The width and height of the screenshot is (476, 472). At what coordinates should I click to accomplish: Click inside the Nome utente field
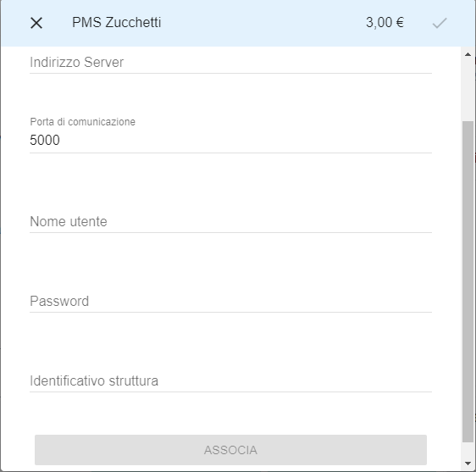pos(230,222)
